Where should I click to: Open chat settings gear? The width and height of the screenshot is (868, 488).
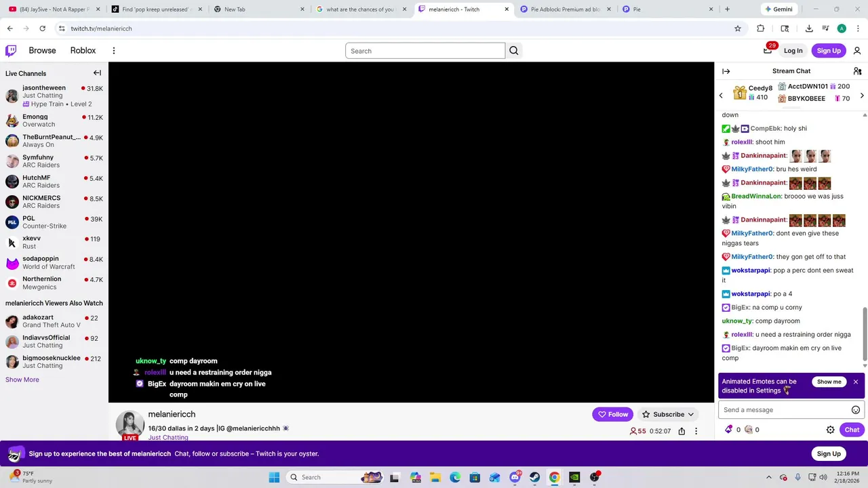830,430
